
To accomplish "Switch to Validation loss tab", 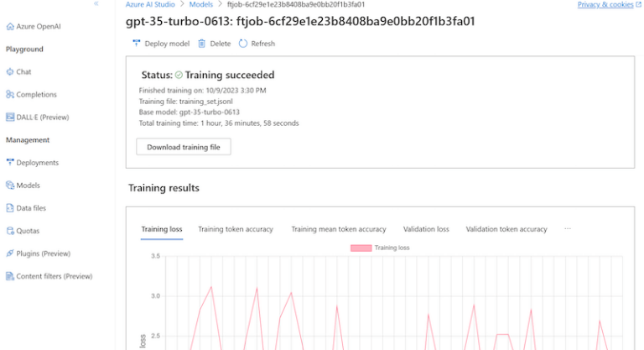I will 426,229.
